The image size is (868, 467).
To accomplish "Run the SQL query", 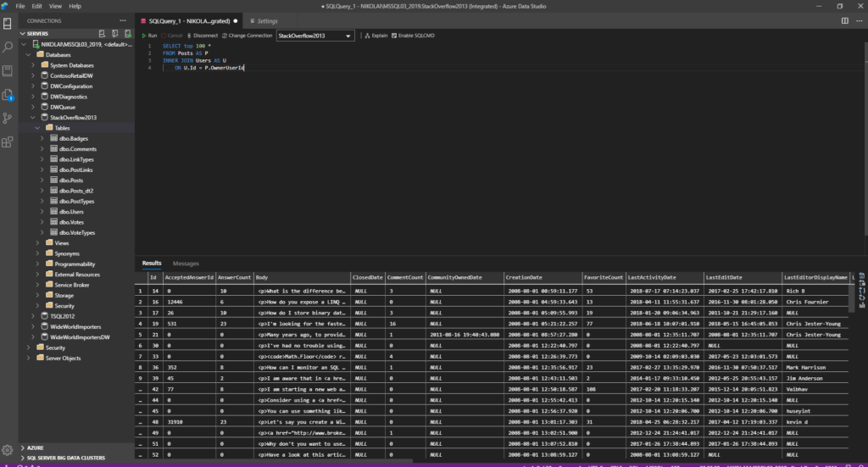I will (x=149, y=36).
